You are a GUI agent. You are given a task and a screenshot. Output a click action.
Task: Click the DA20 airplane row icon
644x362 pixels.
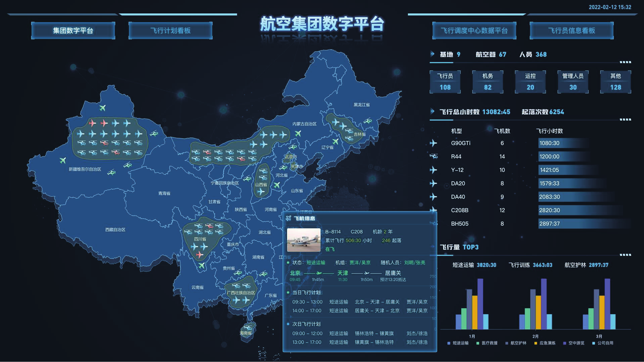click(x=433, y=183)
